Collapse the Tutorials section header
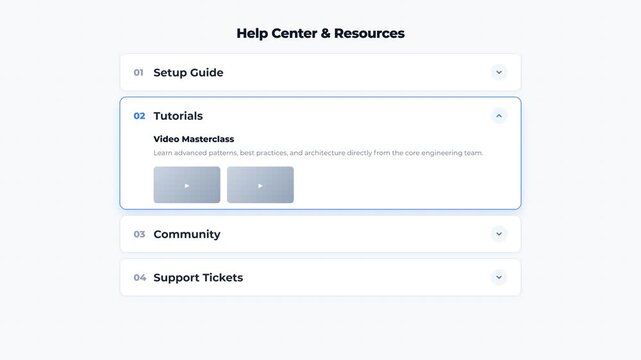 (320, 116)
